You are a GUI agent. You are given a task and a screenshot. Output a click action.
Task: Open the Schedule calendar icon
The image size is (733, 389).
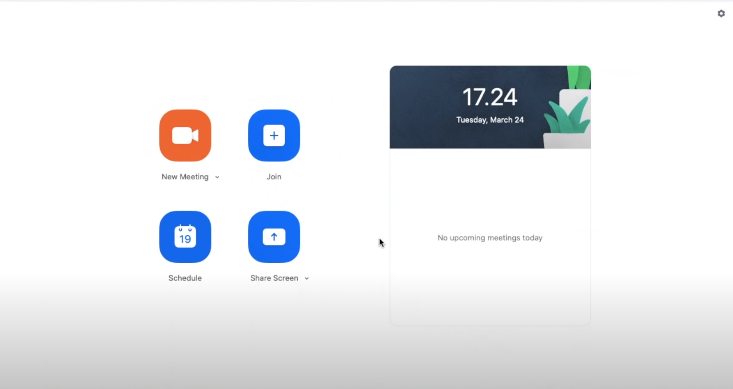(185, 237)
